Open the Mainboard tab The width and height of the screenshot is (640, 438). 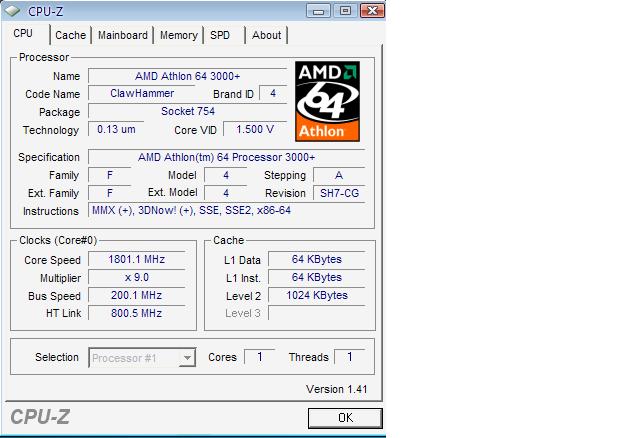pos(122,36)
